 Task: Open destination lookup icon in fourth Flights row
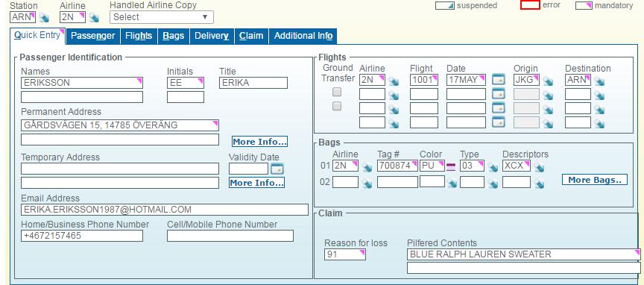(599, 123)
